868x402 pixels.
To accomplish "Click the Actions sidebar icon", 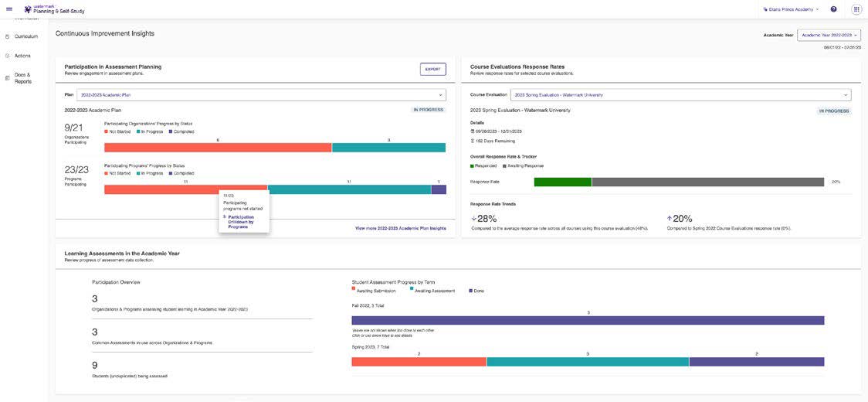I will pos(7,56).
